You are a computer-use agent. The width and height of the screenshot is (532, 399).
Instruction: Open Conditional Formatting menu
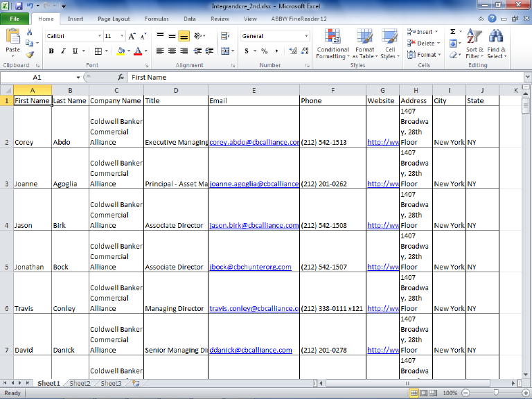332,44
